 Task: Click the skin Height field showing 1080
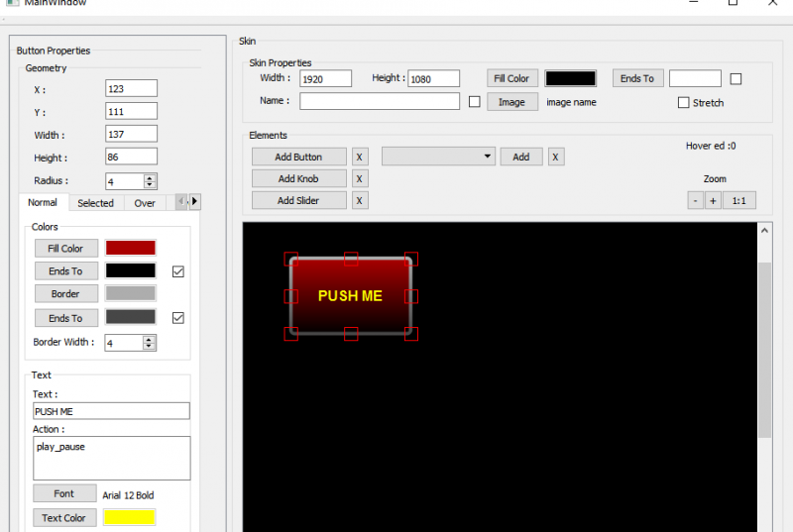pyautogui.click(x=434, y=79)
